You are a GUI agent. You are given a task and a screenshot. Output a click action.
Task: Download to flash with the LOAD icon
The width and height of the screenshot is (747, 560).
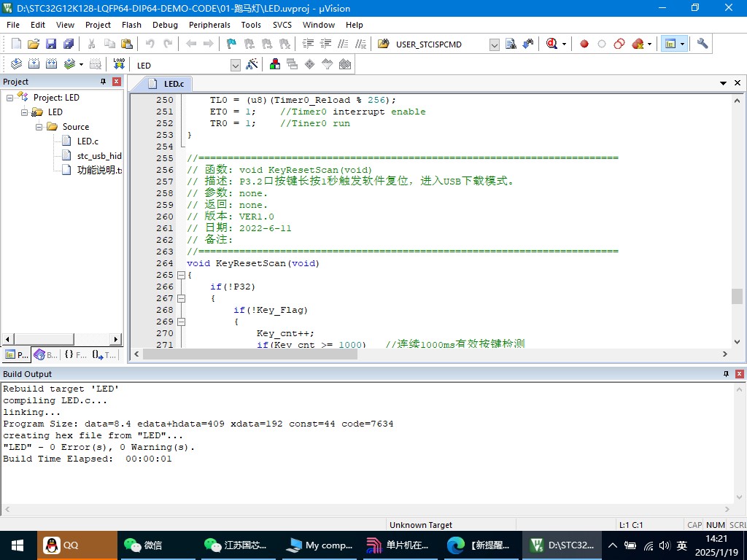(x=119, y=64)
